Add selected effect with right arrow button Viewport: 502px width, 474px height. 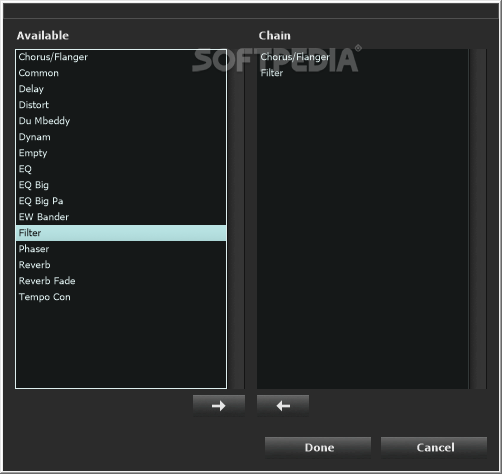[219, 405]
